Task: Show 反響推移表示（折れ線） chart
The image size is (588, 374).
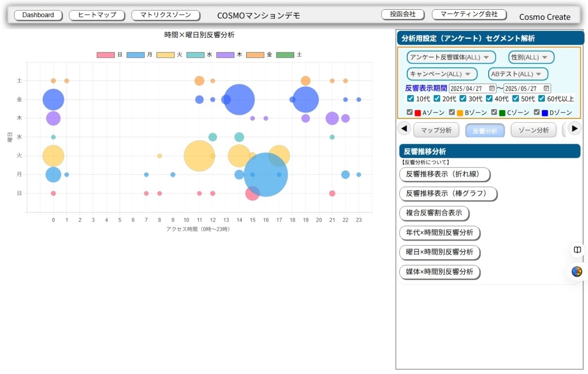Action: coord(445,174)
